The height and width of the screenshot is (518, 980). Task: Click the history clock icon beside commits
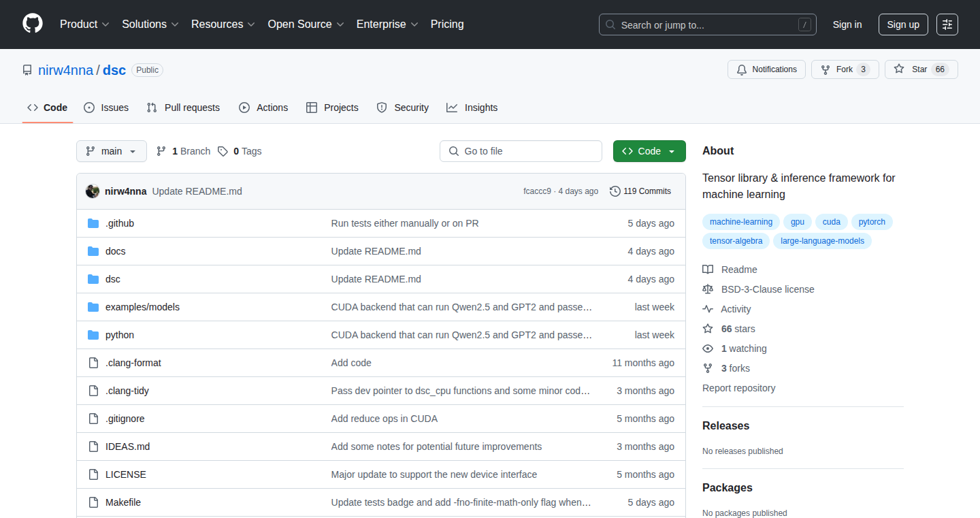point(615,191)
